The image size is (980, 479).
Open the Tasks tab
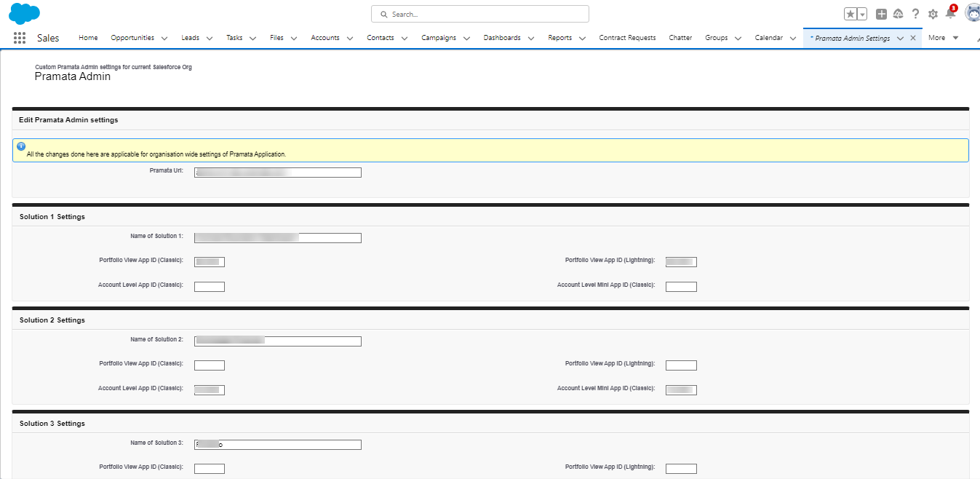pyautogui.click(x=234, y=38)
